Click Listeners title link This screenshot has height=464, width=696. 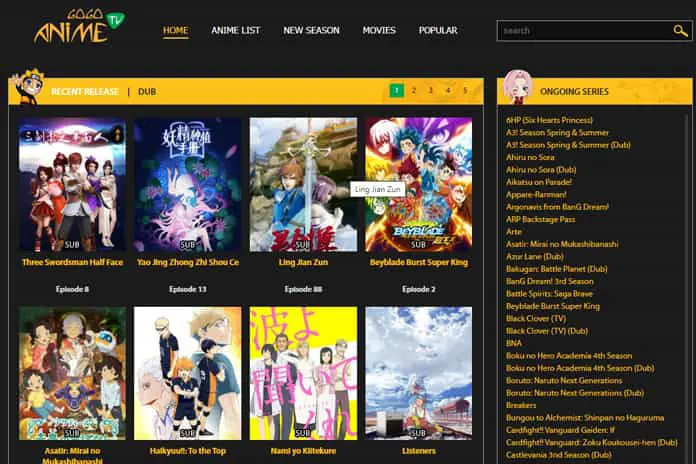[419, 451]
